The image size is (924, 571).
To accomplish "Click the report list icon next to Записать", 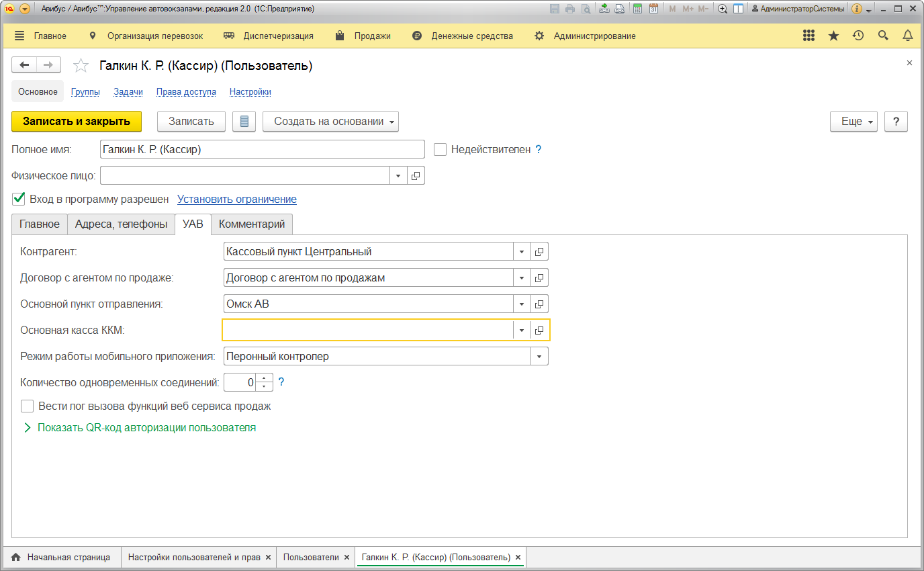I will pyautogui.click(x=244, y=122).
